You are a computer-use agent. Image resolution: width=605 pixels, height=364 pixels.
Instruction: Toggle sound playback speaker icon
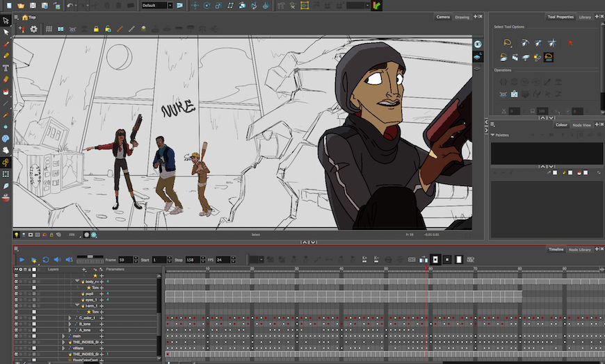click(58, 259)
